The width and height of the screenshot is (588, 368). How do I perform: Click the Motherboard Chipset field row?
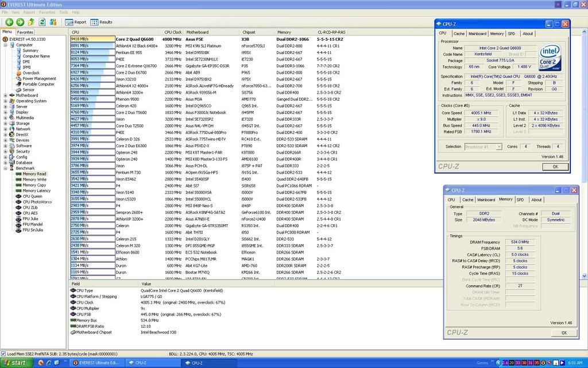pos(124,332)
